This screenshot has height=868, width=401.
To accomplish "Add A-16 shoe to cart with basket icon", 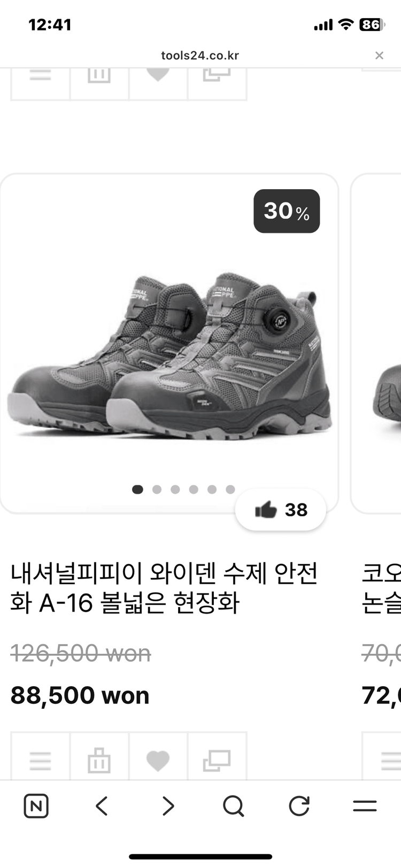I will 99,760.
